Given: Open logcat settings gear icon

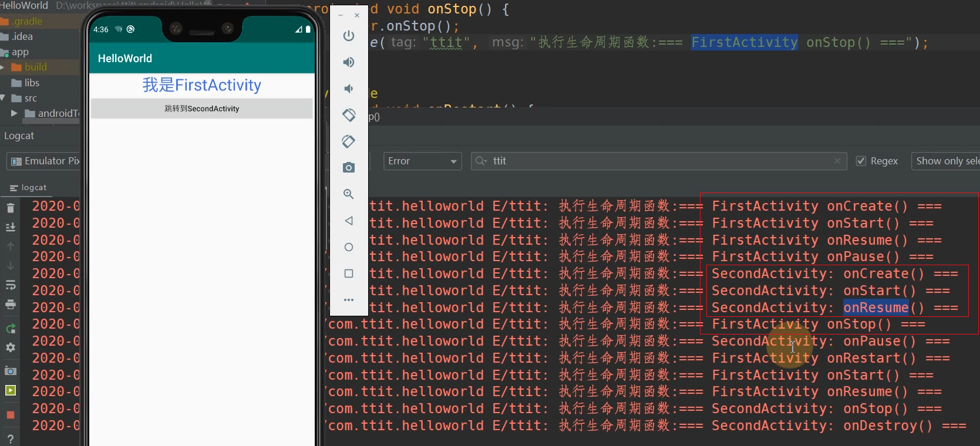Looking at the screenshot, I should [x=10, y=347].
